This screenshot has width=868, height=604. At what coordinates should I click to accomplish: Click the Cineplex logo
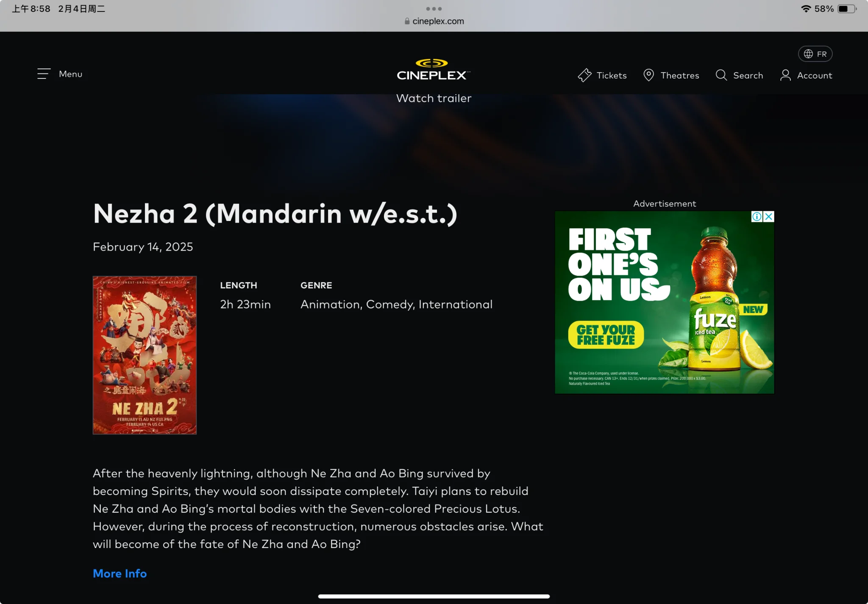point(433,70)
